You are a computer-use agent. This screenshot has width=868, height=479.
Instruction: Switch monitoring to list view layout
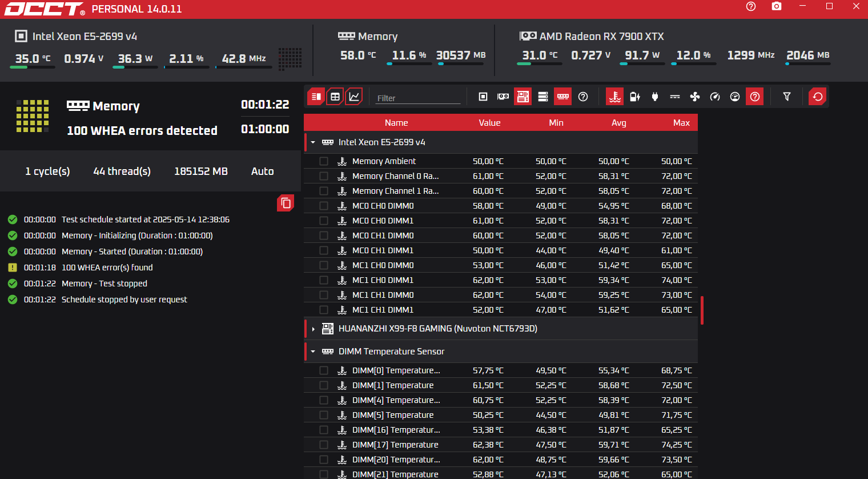click(316, 97)
